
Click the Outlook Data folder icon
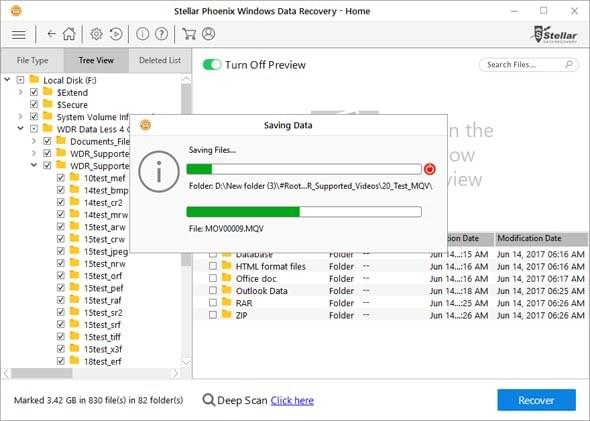click(227, 290)
